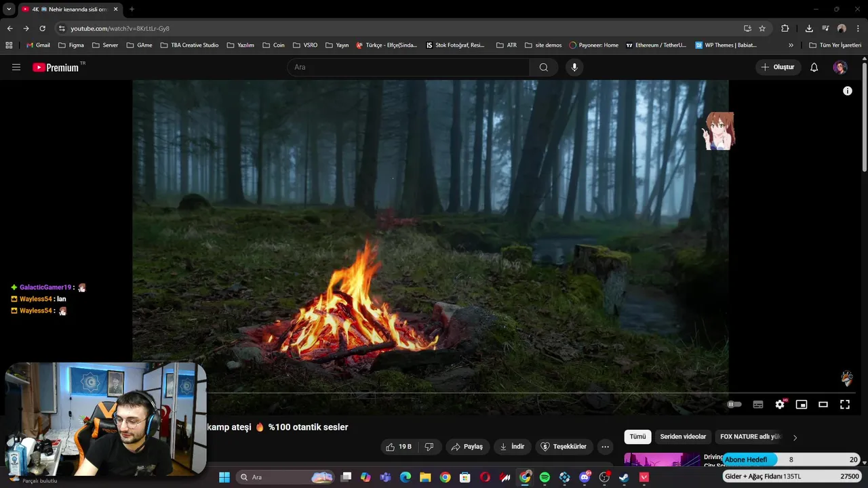Open YouTube notifications bell
The height and width of the screenshot is (488, 868).
pos(814,67)
